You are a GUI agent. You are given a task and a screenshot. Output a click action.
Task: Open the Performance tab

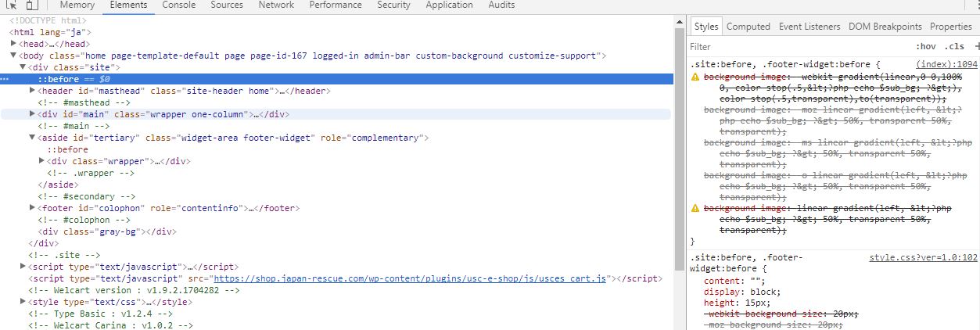coord(336,5)
